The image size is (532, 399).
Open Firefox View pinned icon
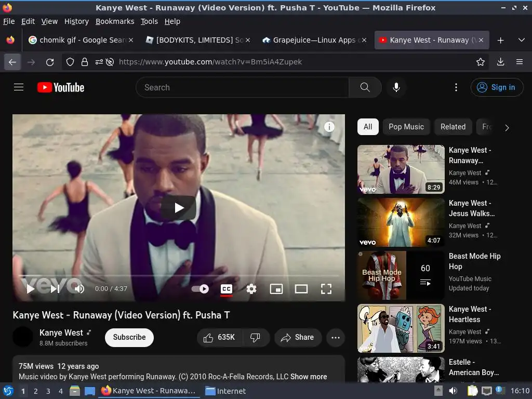(x=10, y=41)
